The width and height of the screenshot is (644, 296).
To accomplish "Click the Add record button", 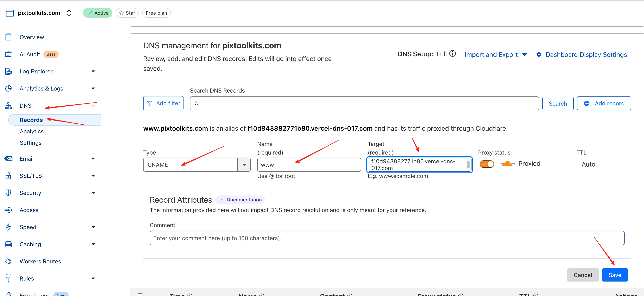I will pos(604,103).
